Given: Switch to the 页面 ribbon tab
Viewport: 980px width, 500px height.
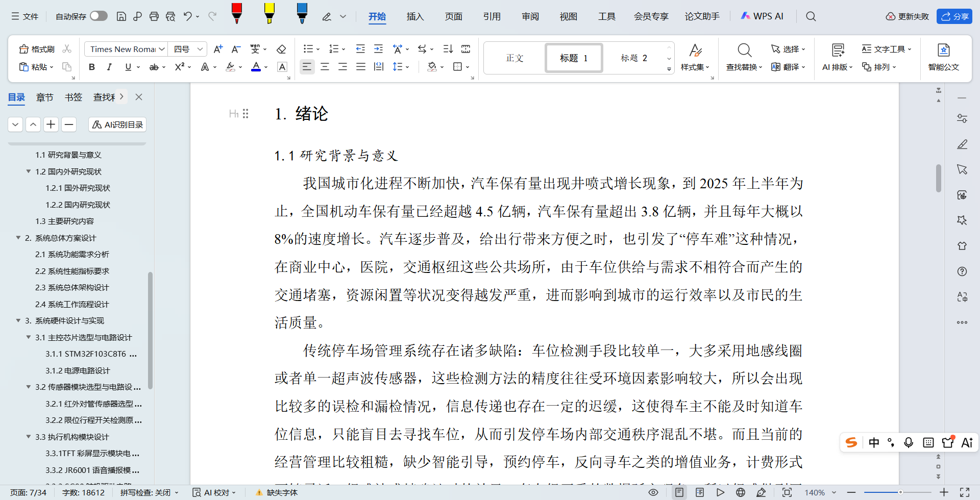Looking at the screenshot, I should [x=453, y=16].
